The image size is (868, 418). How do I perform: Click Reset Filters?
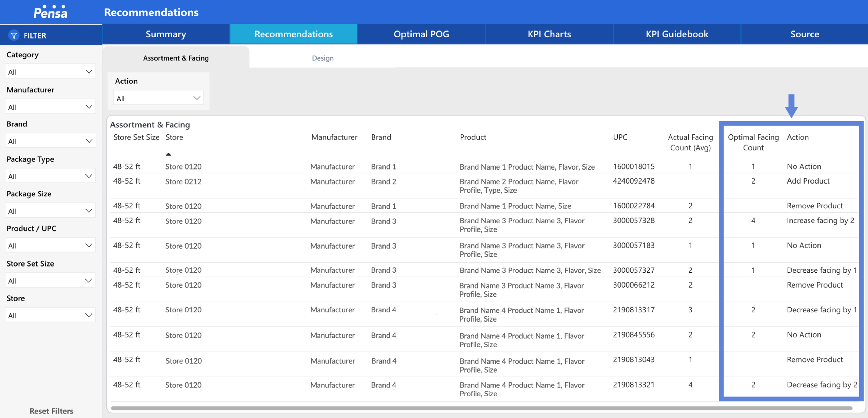[x=51, y=411]
